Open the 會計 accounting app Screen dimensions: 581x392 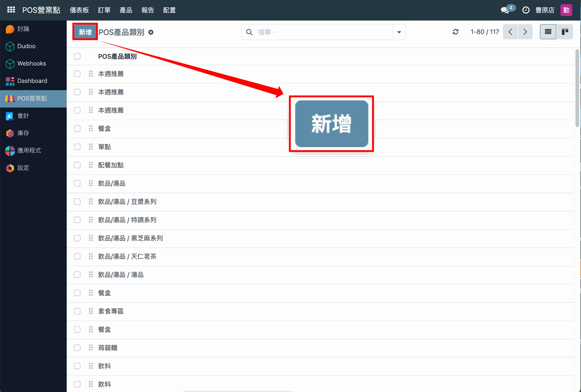pyautogui.click(x=33, y=116)
